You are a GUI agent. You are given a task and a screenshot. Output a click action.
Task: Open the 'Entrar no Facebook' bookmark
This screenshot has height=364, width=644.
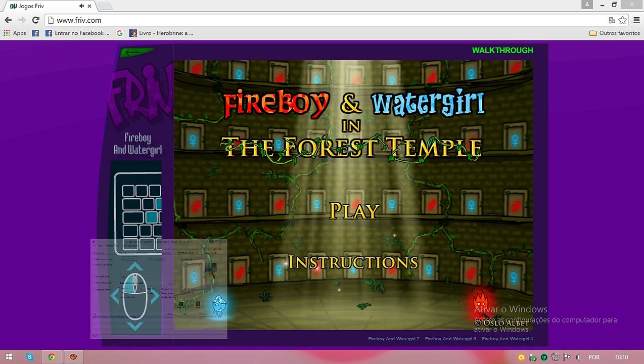(77, 33)
